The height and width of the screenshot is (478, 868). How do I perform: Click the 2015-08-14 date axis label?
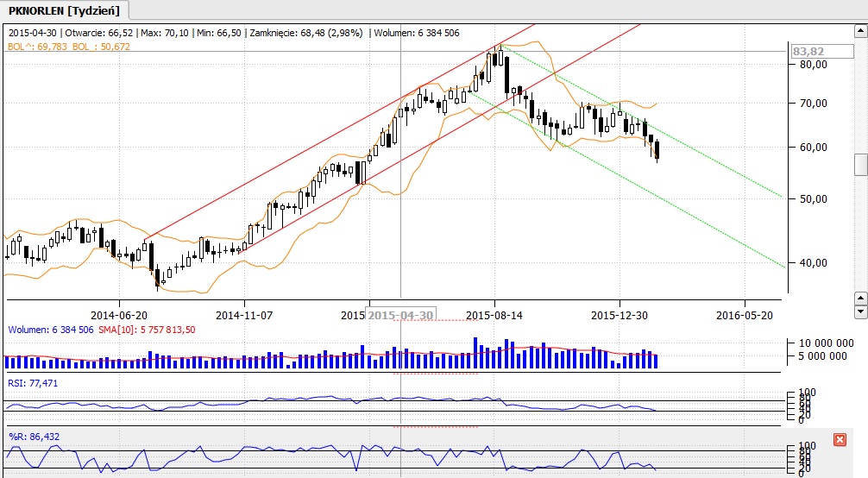coord(494,315)
